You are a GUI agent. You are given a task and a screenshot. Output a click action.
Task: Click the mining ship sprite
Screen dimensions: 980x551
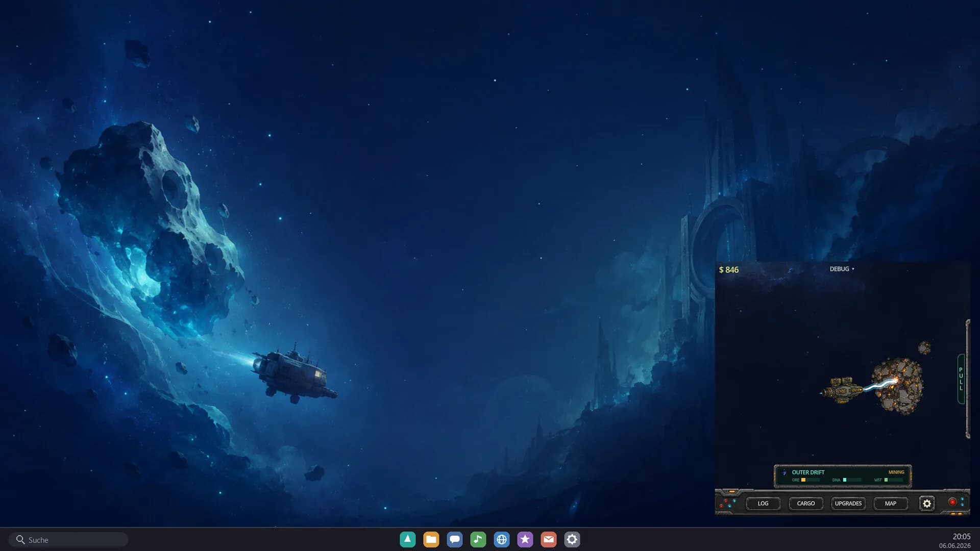click(x=842, y=390)
